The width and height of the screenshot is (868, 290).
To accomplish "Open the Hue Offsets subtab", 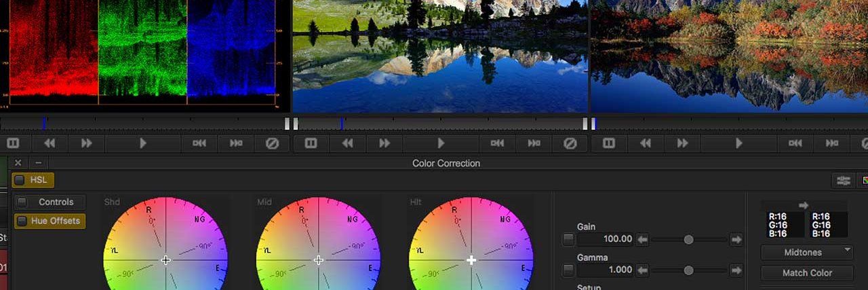I will pos(56,221).
